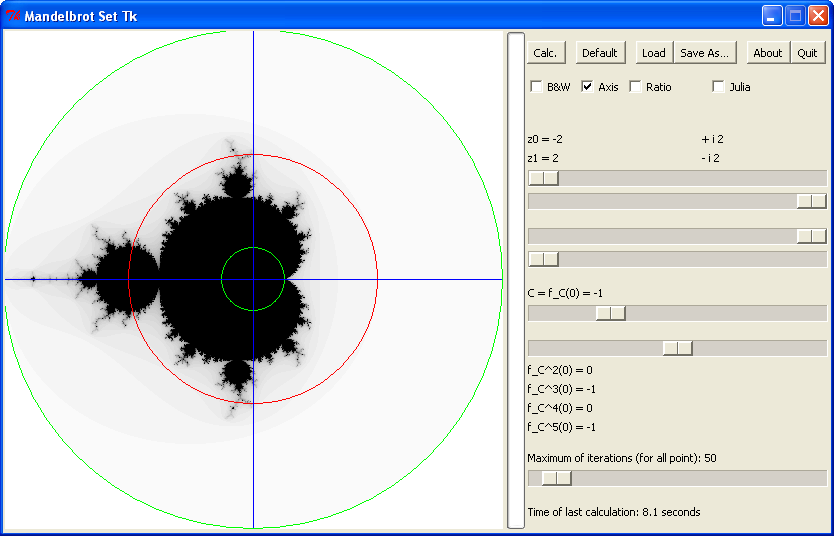Click the z1 imaginary slider handle
Screen dimensions: 834x536
tap(543, 259)
